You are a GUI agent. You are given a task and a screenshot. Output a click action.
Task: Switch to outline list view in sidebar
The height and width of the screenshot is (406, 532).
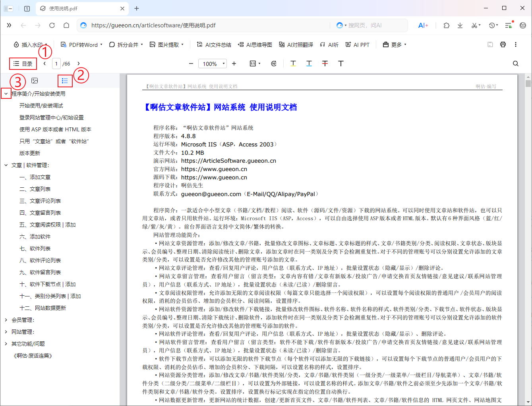click(65, 81)
